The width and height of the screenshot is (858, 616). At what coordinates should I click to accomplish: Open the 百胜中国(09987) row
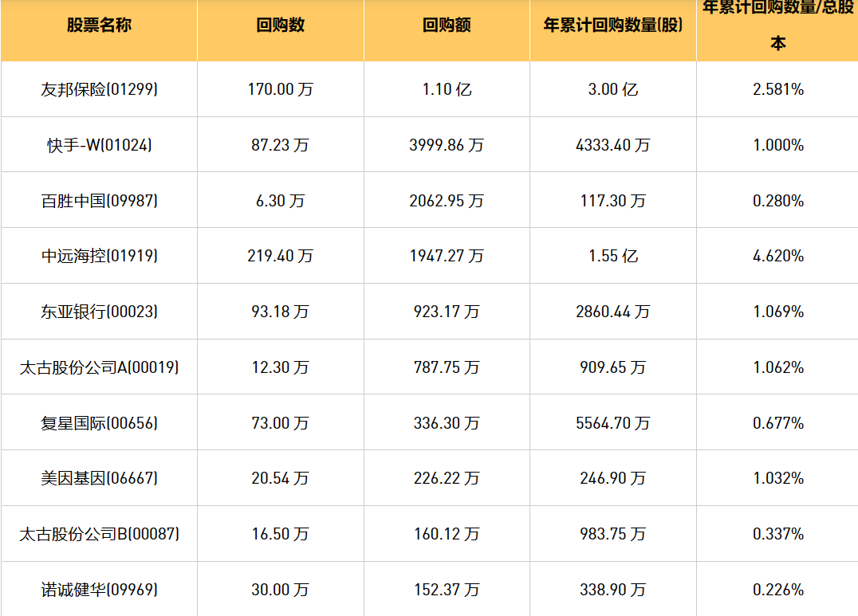point(99,201)
